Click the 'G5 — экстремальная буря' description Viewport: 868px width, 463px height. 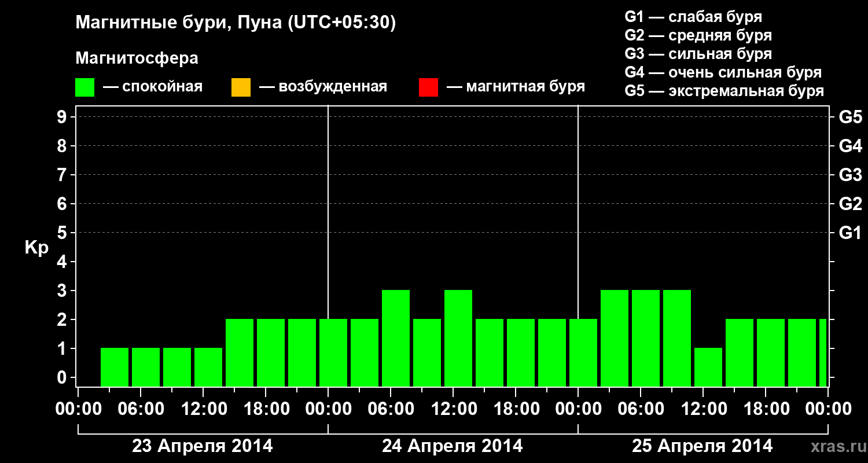tap(724, 91)
